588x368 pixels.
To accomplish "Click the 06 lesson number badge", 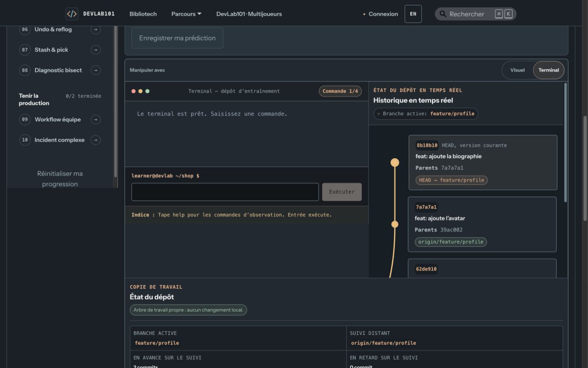I will coord(25,29).
